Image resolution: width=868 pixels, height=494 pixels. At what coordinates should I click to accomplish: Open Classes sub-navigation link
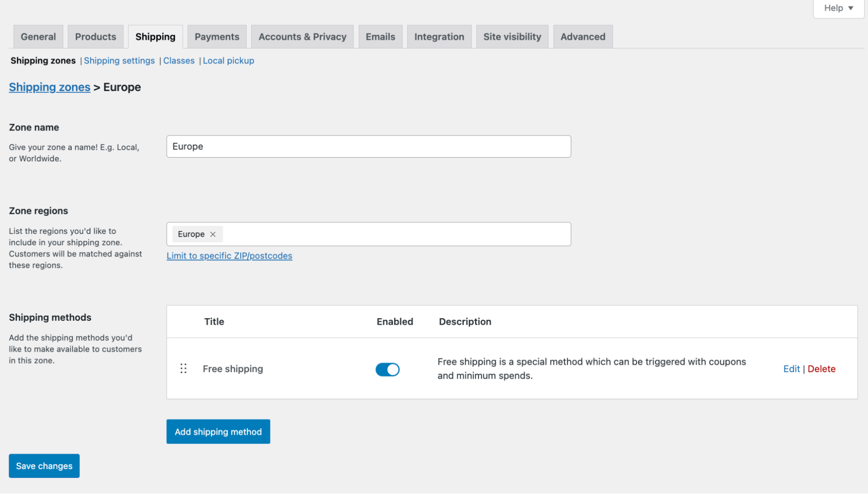pos(179,60)
